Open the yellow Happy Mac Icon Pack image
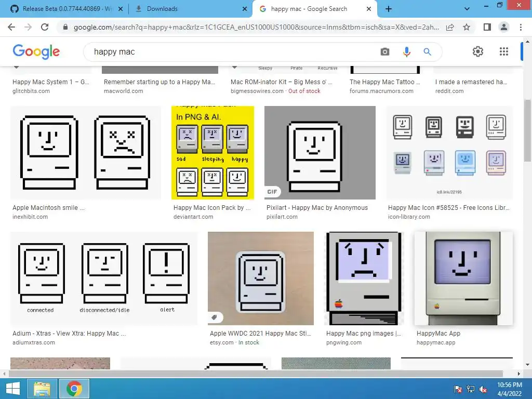532x399 pixels. pyautogui.click(x=212, y=153)
